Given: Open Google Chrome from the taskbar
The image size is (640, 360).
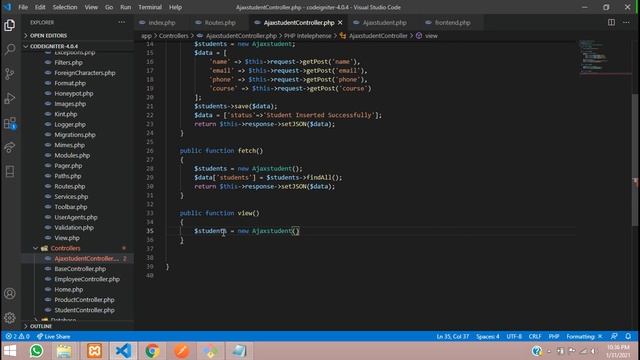Looking at the screenshot, I should 152,351.
